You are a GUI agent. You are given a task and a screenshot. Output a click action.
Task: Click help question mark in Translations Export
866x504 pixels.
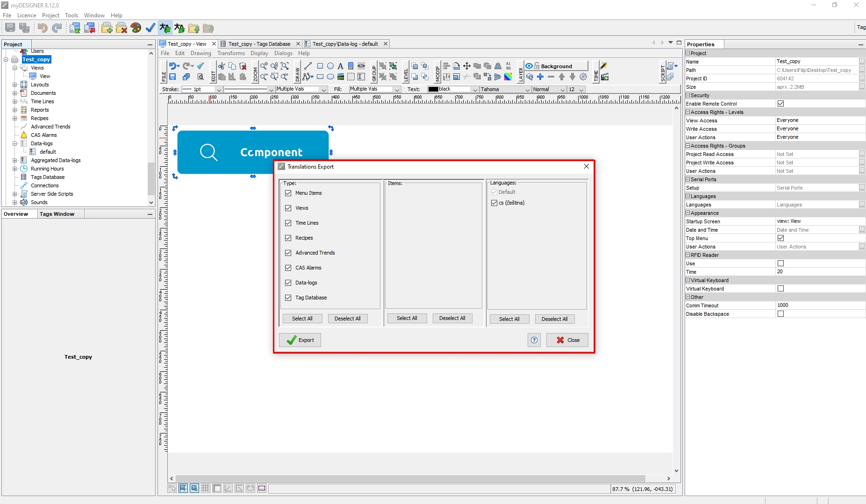pos(534,340)
